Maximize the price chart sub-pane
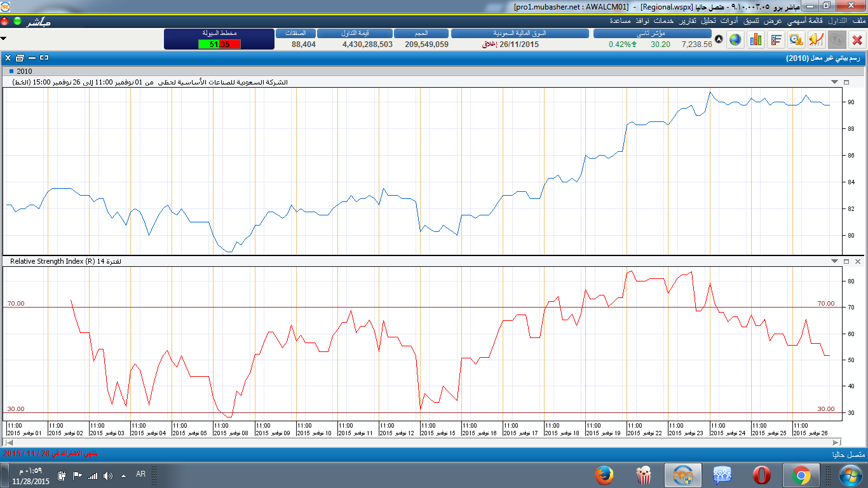Screen dimensions: 868x488 point(846,83)
